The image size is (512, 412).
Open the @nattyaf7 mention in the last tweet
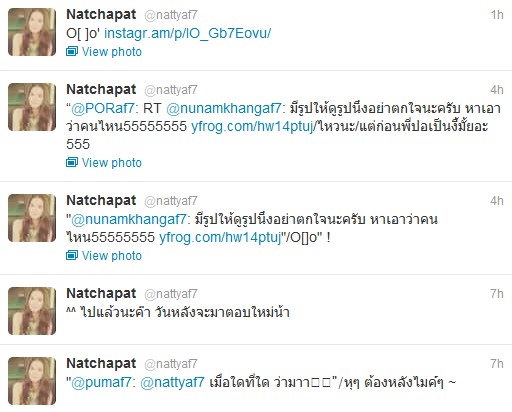(x=172, y=382)
